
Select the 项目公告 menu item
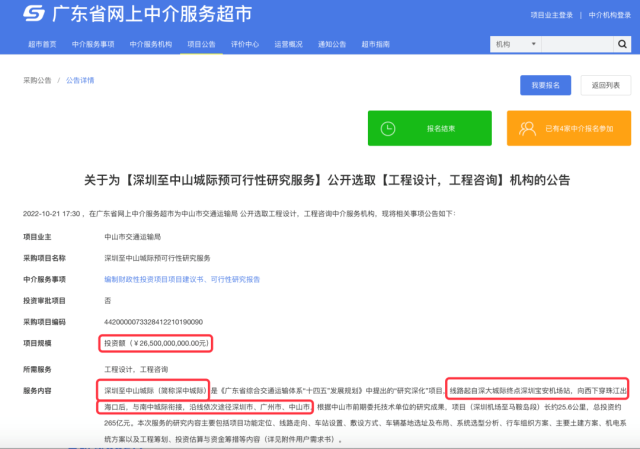pos(201,44)
